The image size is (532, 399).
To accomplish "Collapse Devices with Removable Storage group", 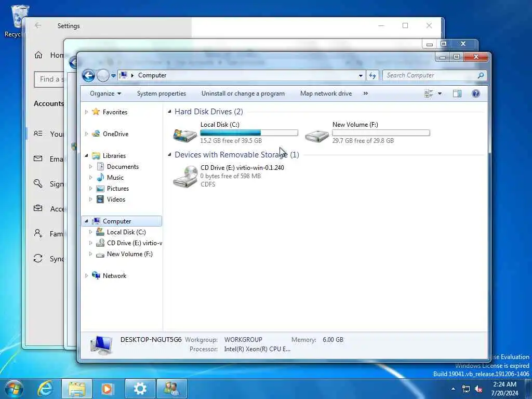I will [170, 155].
